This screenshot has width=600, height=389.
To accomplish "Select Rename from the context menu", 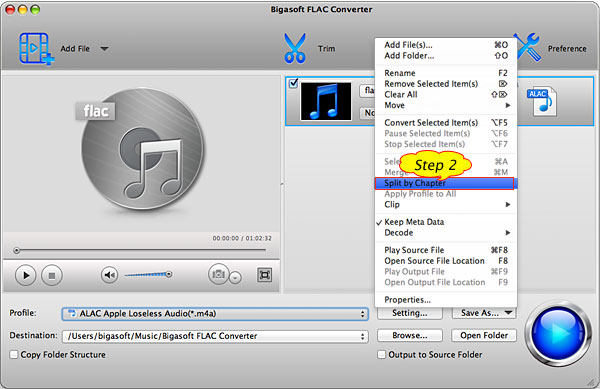I will [446, 73].
